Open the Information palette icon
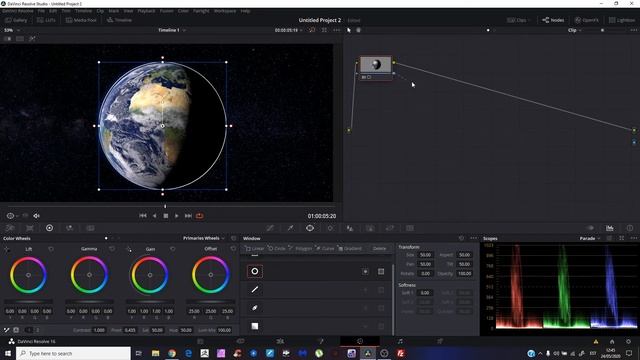Viewport: 640px width, 360px height. point(630,228)
